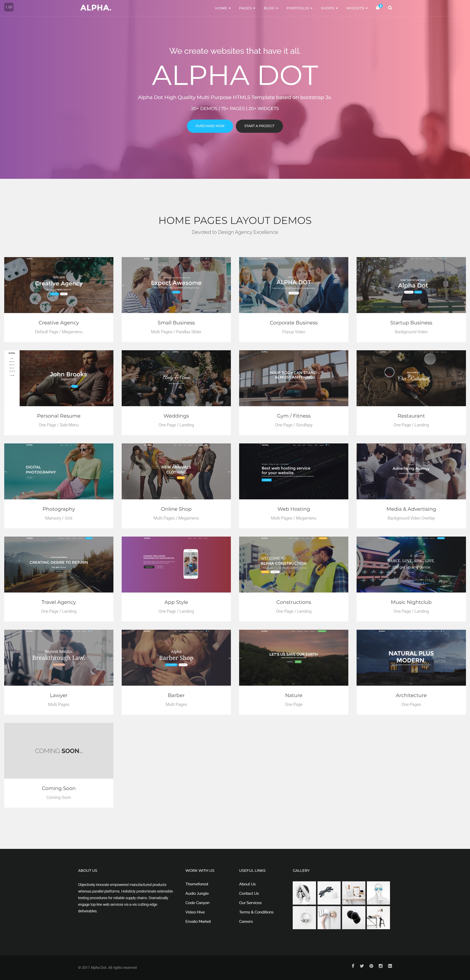
Task: Open the black balloons gallery image
Action: (x=353, y=918)
